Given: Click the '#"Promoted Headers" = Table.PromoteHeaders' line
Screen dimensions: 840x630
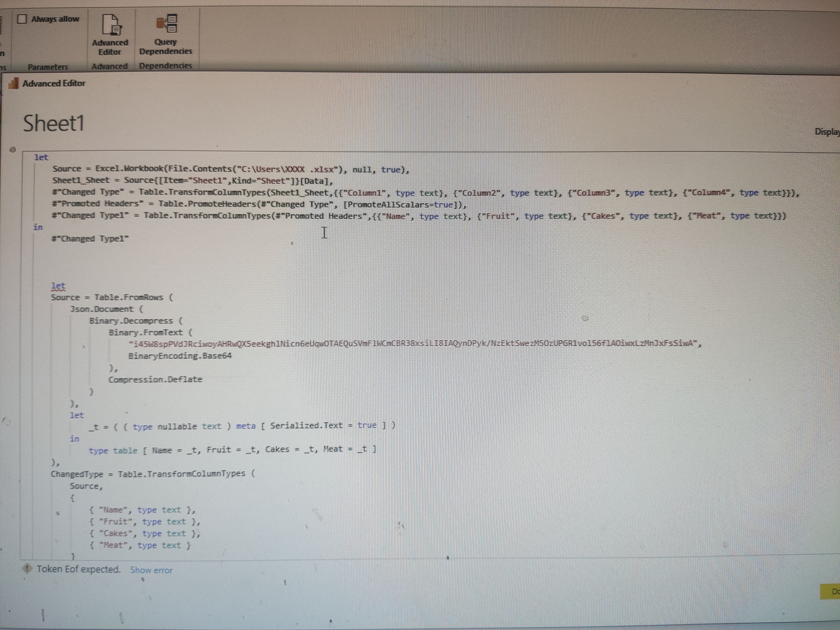Looking at the screenshot, I should pos(259,204).
